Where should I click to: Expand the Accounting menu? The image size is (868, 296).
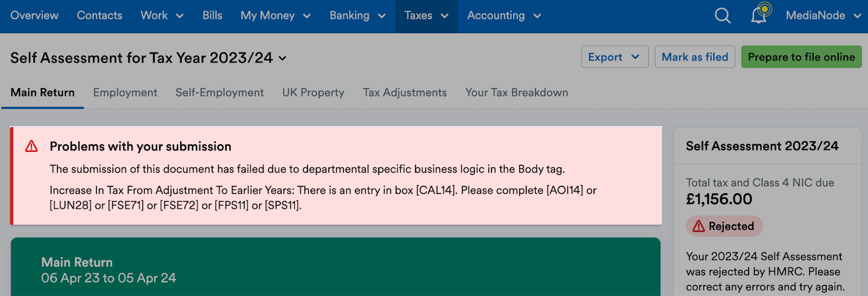pyautogui.click(x=504, y=16)
